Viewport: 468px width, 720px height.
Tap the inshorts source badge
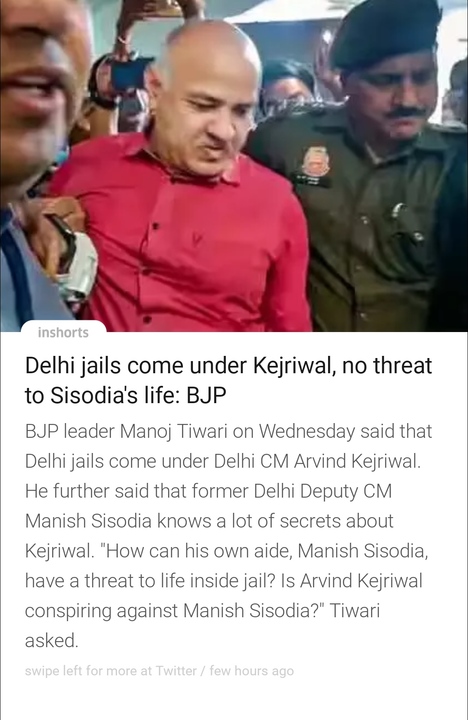(63, 332)
